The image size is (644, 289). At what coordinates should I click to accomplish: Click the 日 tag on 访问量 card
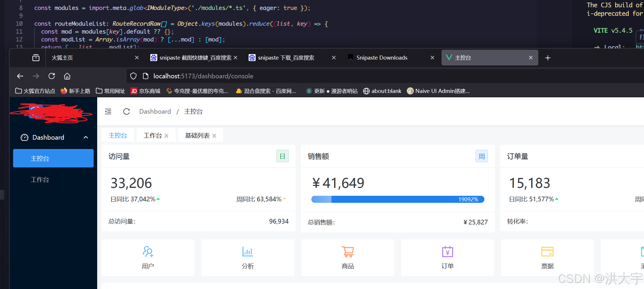pos(282,156)
